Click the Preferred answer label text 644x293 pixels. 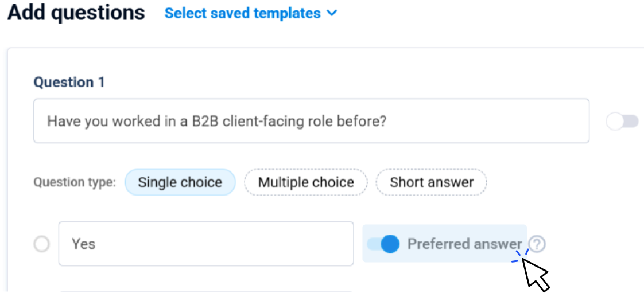click(x=464, y=244)
